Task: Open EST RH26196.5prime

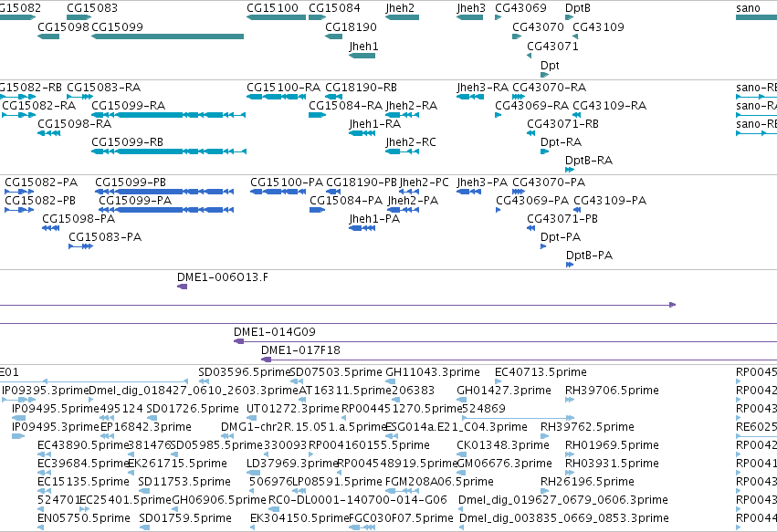Action: click(544, 491)
